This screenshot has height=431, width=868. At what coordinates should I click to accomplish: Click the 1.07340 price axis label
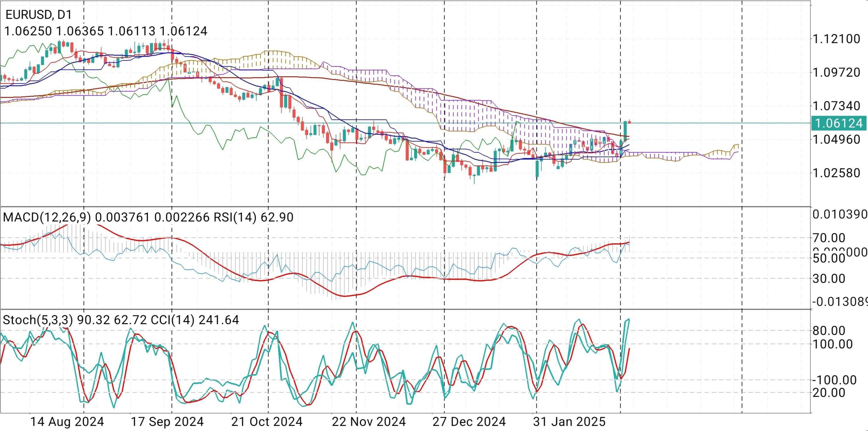pyautogui.click(x=836, y=106)
